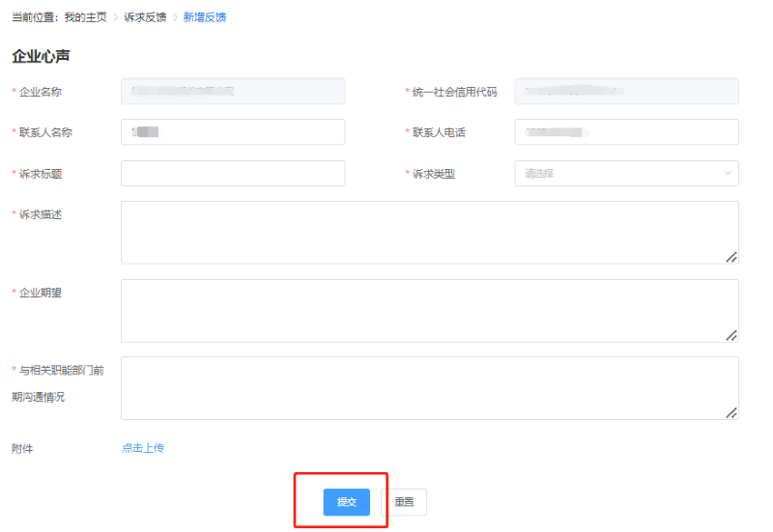Click the 点击上传 attachment upload link

[x=143, y=448]
